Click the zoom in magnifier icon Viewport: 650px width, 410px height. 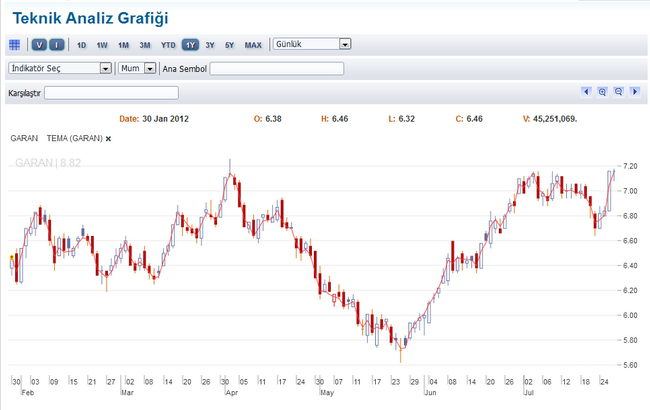click(602, 92)
